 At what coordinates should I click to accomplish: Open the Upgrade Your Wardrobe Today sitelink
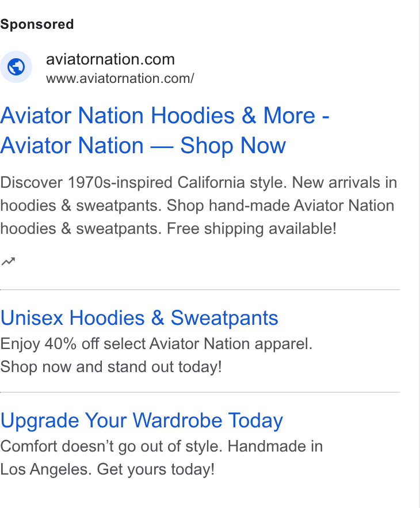142,420
